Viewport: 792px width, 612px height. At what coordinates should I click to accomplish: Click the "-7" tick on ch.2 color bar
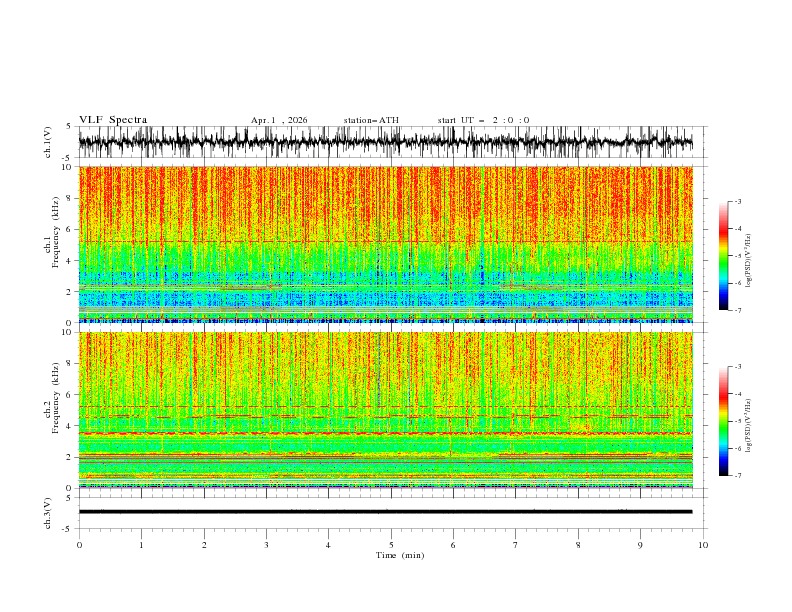[737, 476]
